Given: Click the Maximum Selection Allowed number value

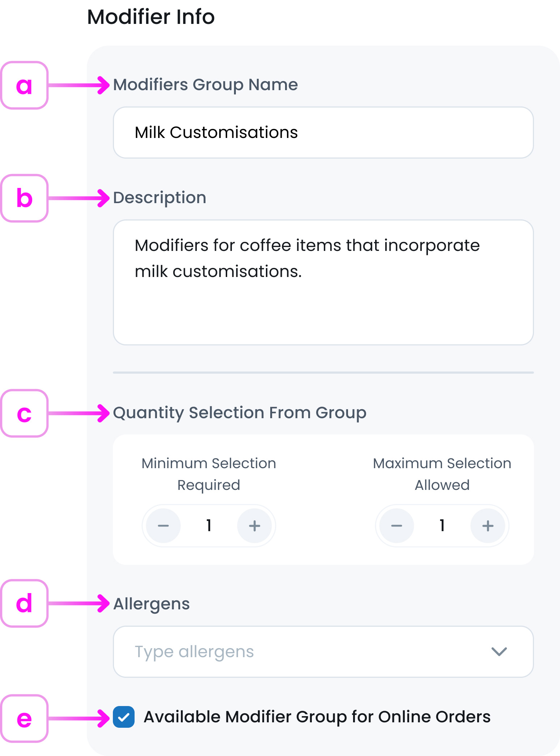Looking at the screenshot, I should 442,526.
